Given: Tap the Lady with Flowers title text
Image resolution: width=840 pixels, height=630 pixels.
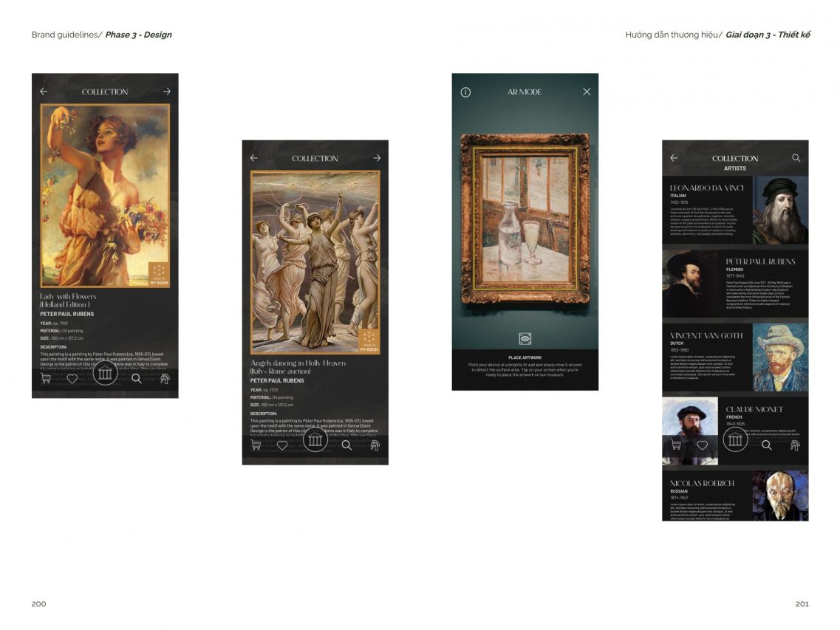Looking at the screenshot, I should click(68, 300).
